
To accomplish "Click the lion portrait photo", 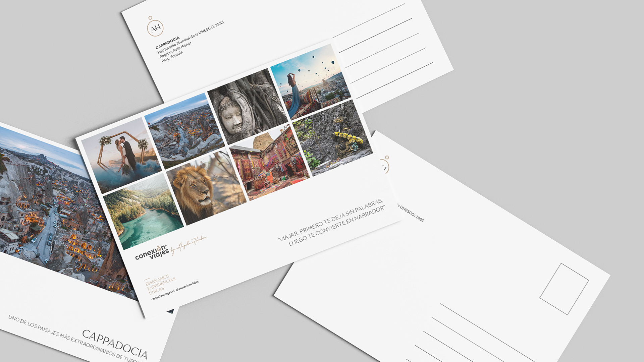I will point(206,187).
